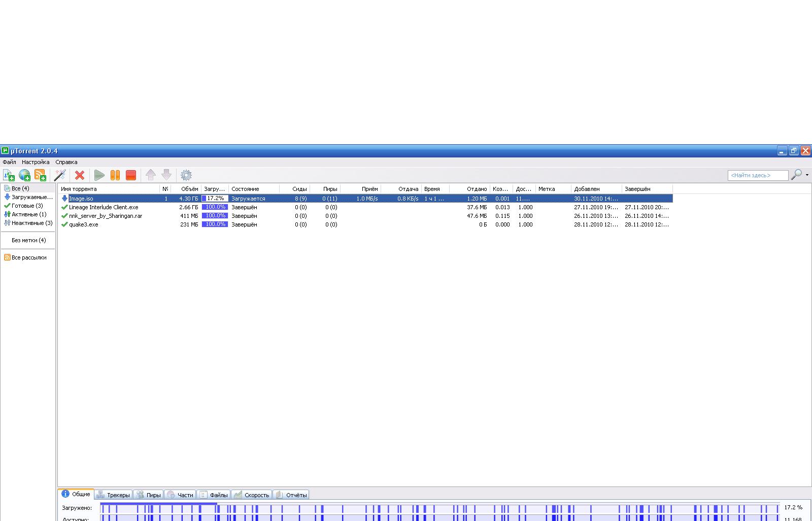812x521 pixels.
Task: Sort by the "Метка" column header
Action: click(553, 189)
